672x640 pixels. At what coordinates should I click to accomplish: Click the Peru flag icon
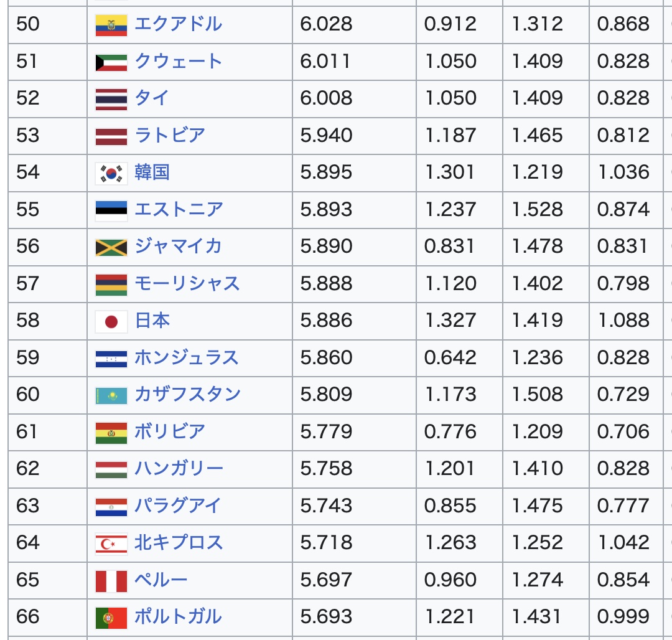coord(111,580)
